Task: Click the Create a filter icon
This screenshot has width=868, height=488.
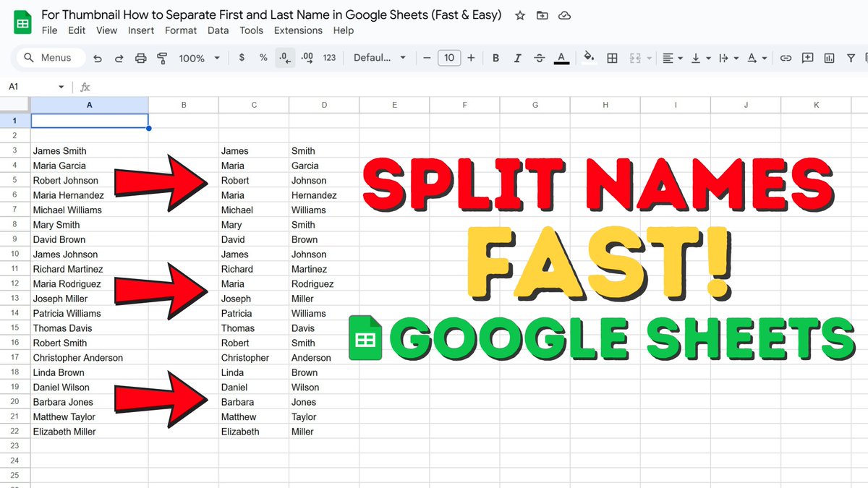Action: click(x=851, y=58)
